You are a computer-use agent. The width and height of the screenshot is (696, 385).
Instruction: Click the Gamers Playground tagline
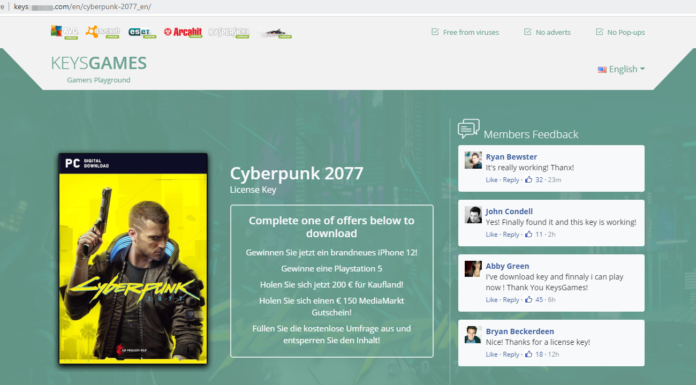tap(99, 80)
